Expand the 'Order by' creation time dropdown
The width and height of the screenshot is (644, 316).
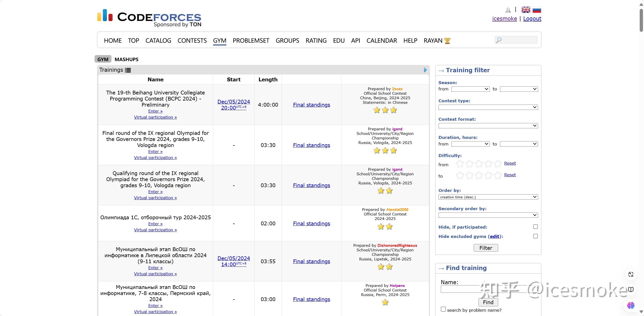[x=488, y=197]
